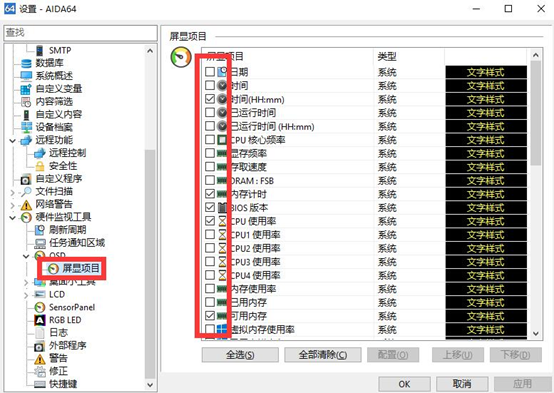Select the 网络警告 warning triangle icon
The image size is (554, 393).
pyautogui.click(x=26, y=204)
